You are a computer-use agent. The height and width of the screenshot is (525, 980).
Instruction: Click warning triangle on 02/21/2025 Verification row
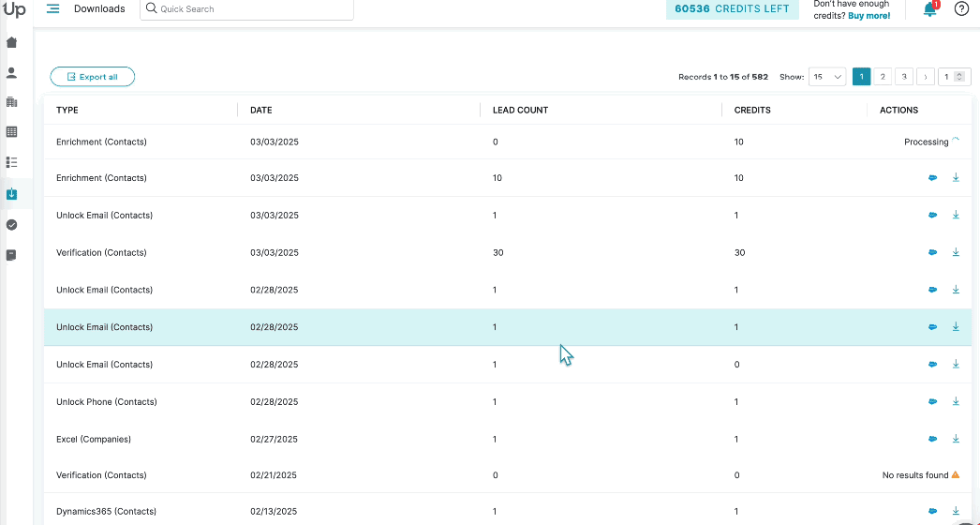tap(956, 475)
